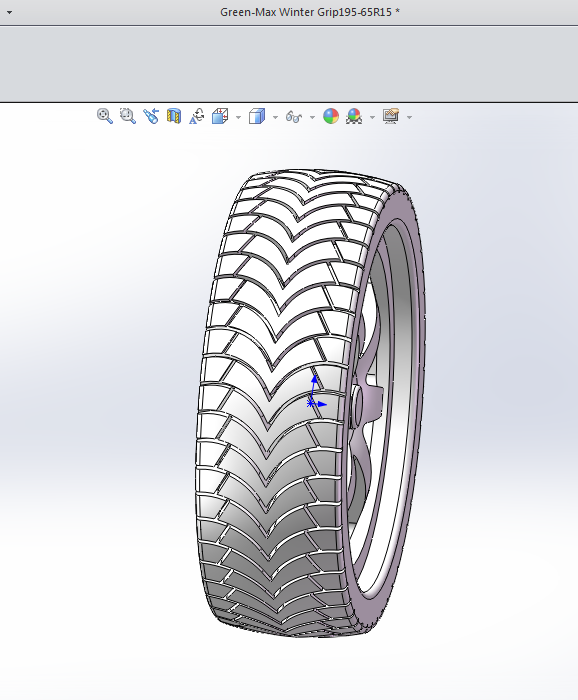Click the Zoom to Fit icon

point(105,116)
